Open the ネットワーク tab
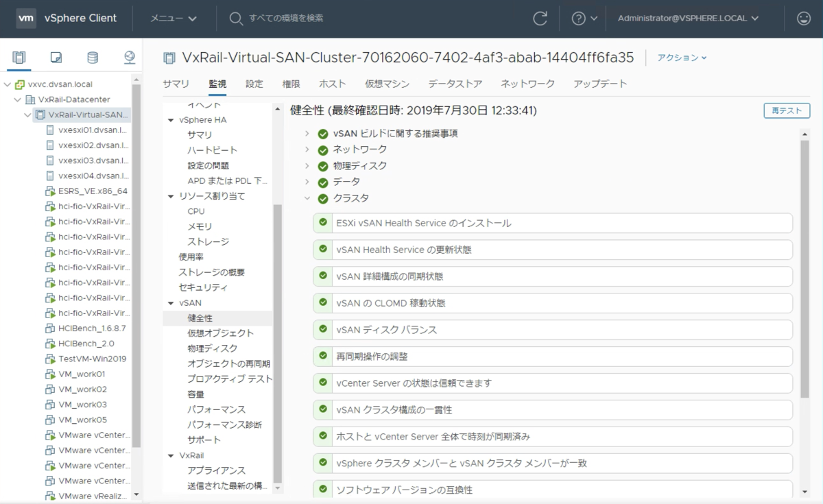This screenshot has width=823, height=504. click(527, 84)
